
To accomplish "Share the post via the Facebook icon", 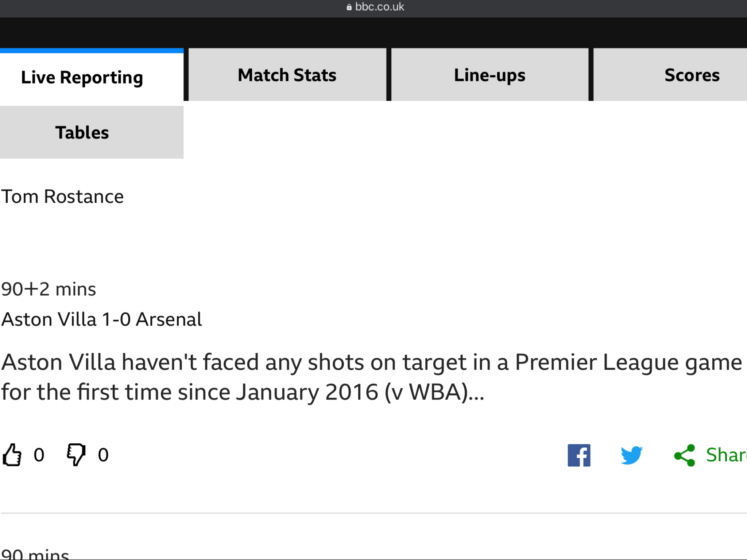I will point(579,455).
